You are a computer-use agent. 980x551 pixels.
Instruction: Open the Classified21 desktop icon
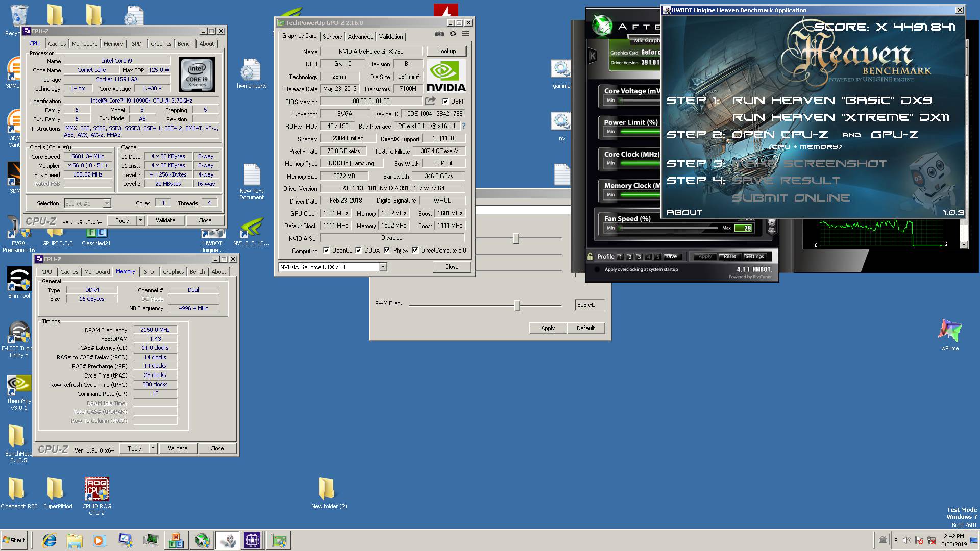(96, 237)
